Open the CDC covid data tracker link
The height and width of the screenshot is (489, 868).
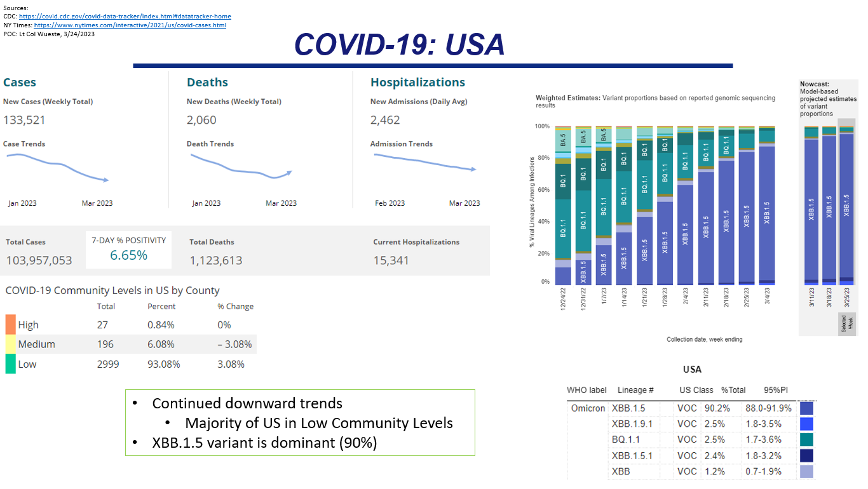(125, 17)
